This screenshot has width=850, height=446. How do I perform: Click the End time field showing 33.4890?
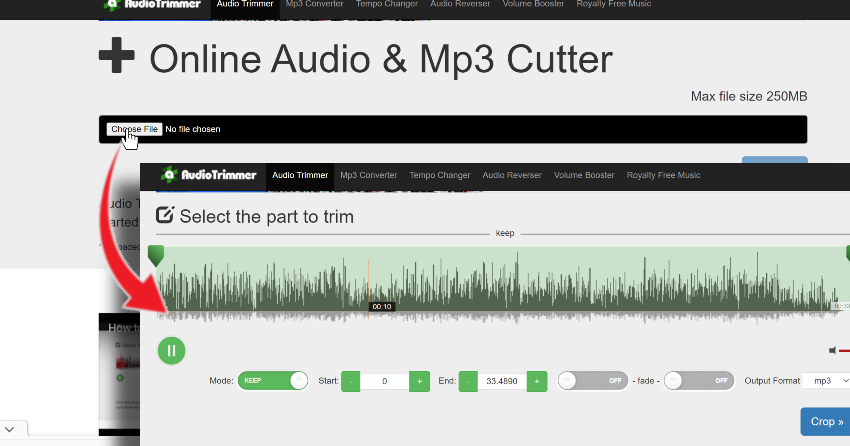tap(502, 381)
